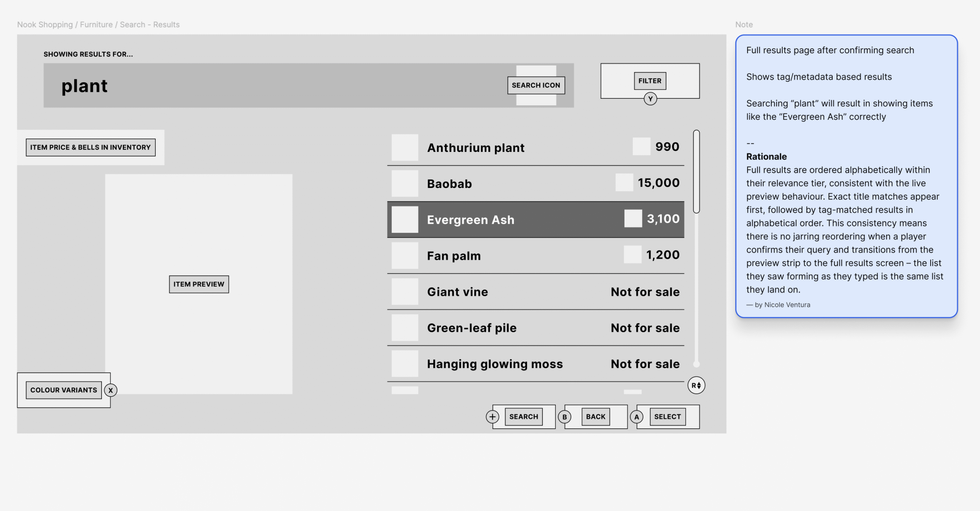Click the Item Preview panel

(199, 284)
